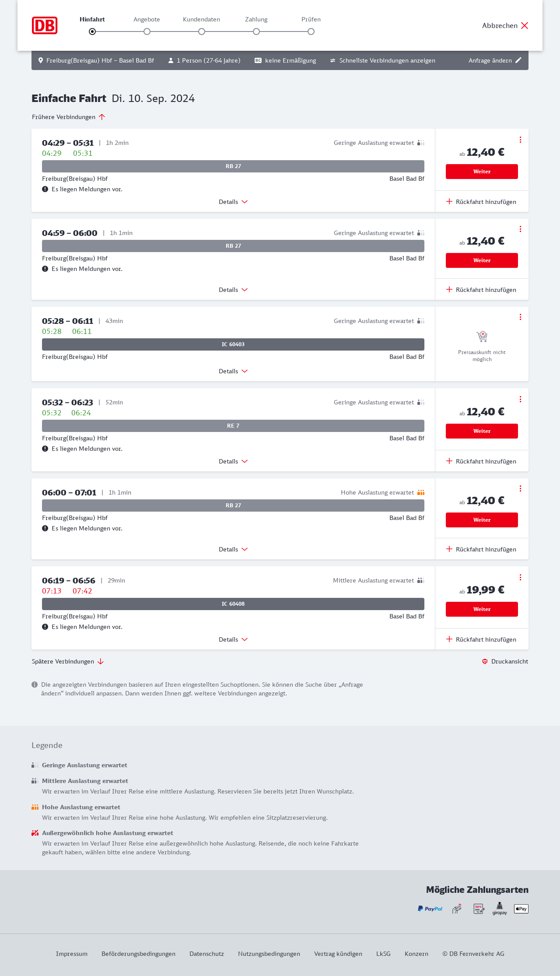The height and width of the screenshot is (976, 560).
Task: Click the keine Ermäßigung option
Action: 285,60
